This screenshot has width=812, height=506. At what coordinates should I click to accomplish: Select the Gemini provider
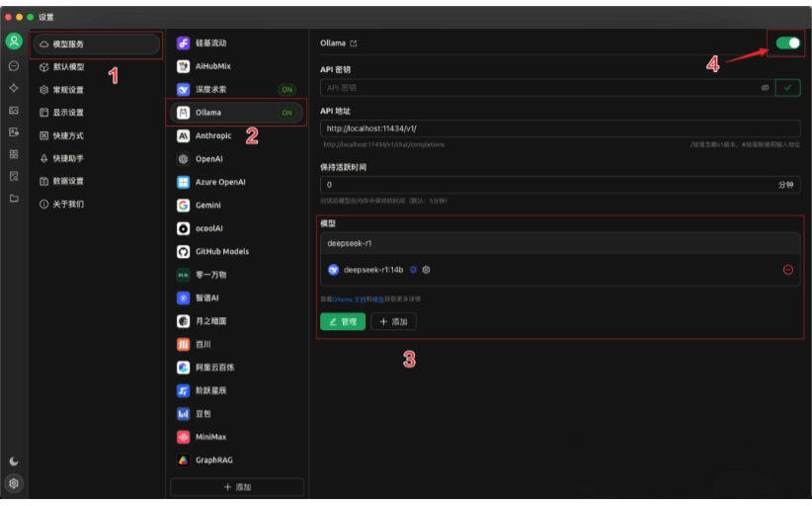coord(236,206)
